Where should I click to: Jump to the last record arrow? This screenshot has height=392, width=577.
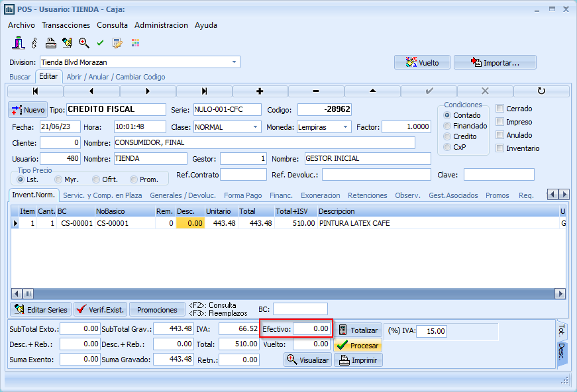[204, 91]
